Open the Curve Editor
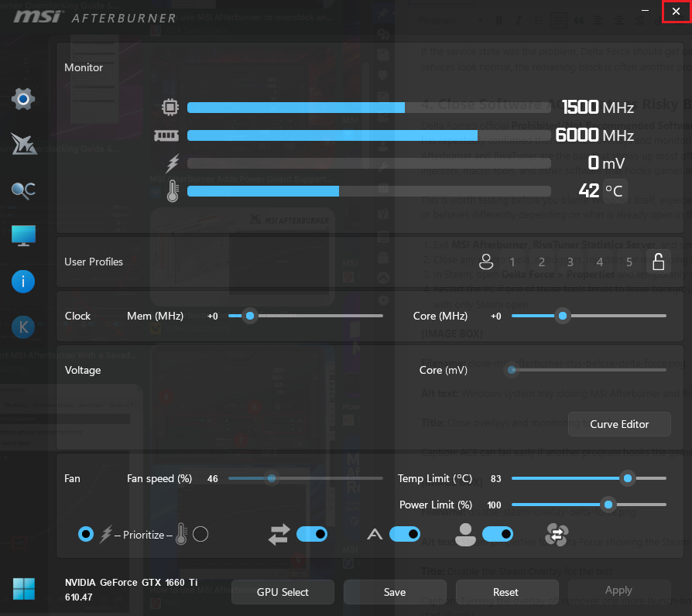Screen dimensions: 692x616 619,424
